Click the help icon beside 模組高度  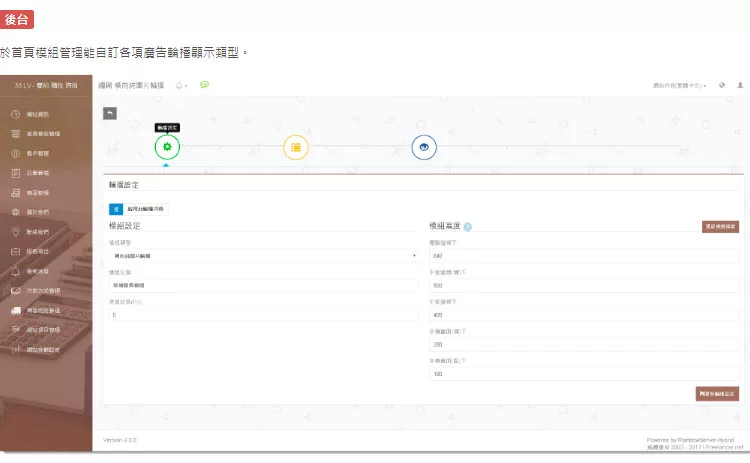[x=467, y=226]
